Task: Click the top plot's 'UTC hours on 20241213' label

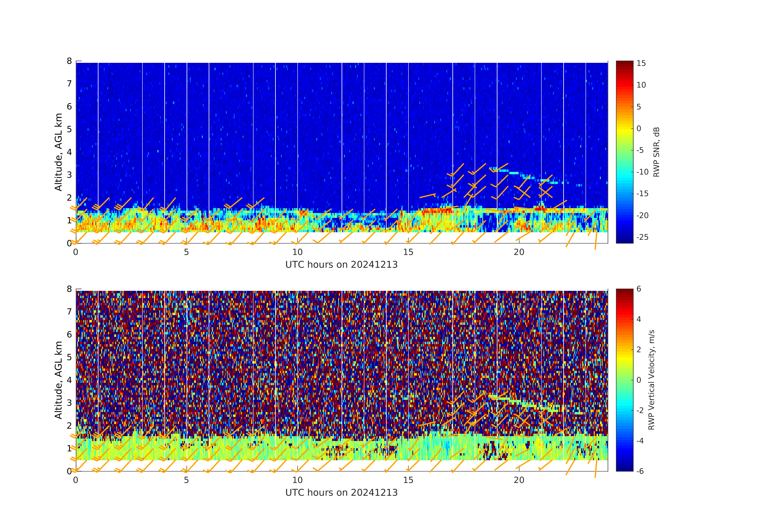Action: [x=341, y=265]
